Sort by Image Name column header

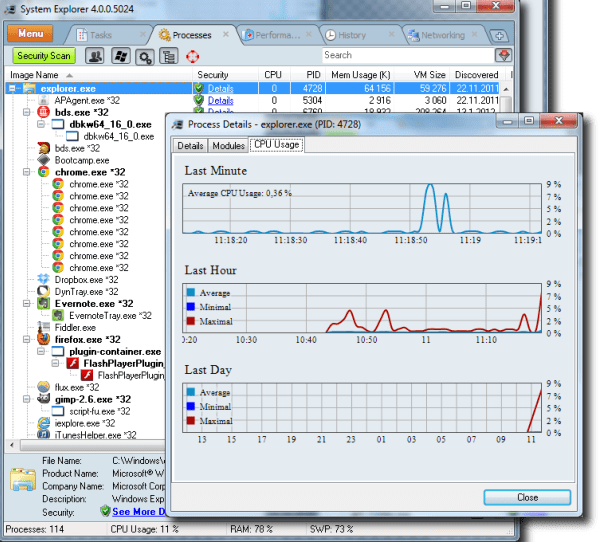point(98,75)
